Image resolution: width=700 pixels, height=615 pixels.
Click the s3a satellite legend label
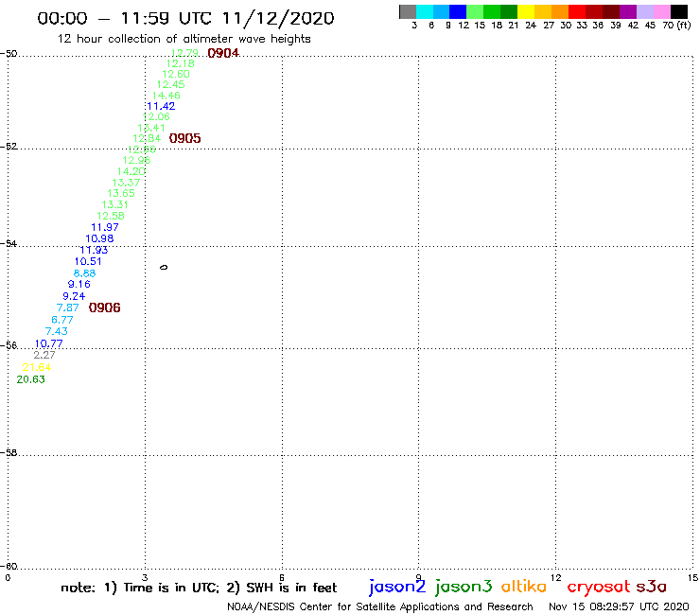point(652,587)
